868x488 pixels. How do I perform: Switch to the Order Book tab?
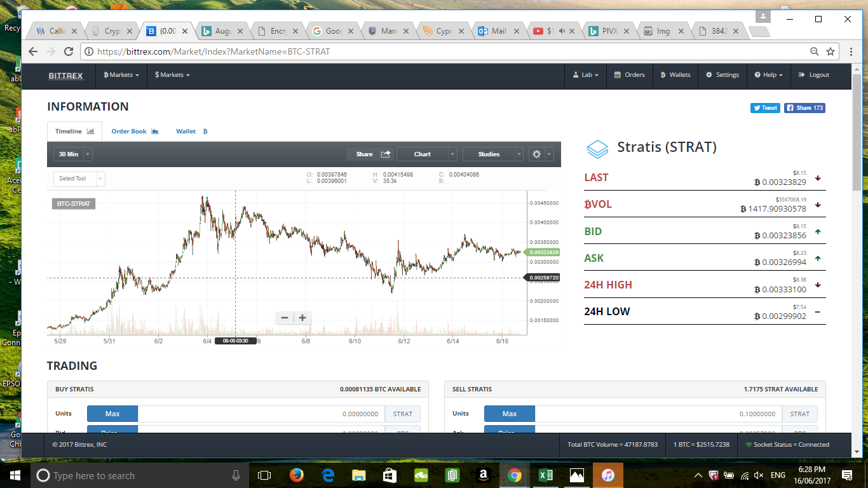135,132
